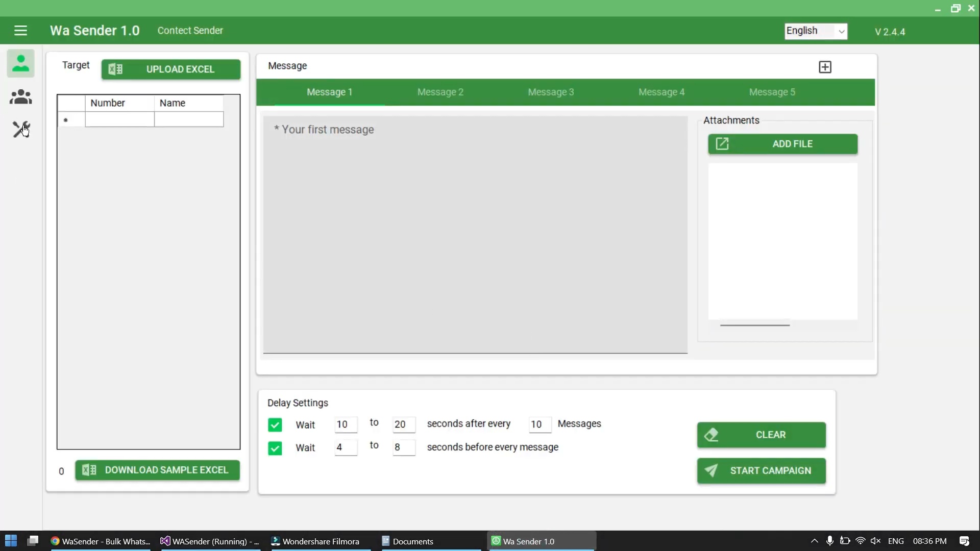The width and height of the screenshot is (980, 551).
Task: Switch to Message 5 tab
Action: [772, 92]
